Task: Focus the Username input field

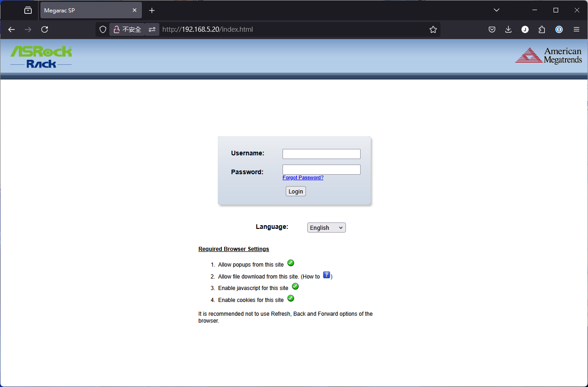Action: pyautogui.click(x=322, y=154)
